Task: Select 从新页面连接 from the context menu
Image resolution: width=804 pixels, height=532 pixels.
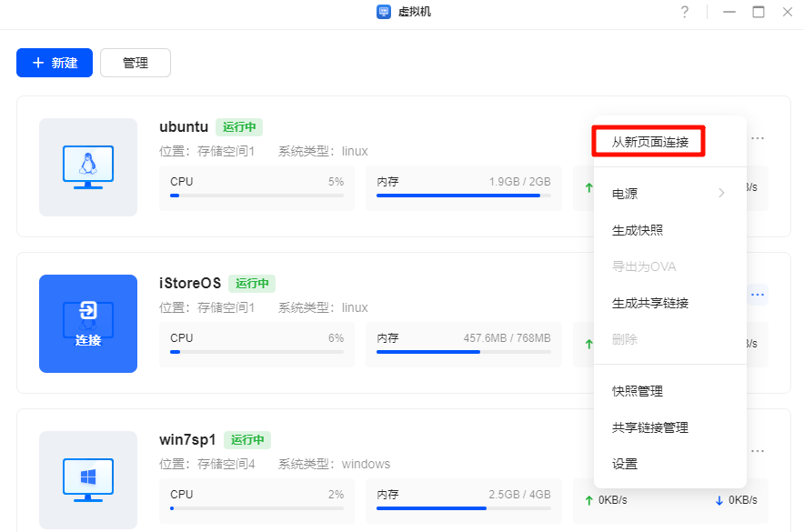Action: [649, 143]
